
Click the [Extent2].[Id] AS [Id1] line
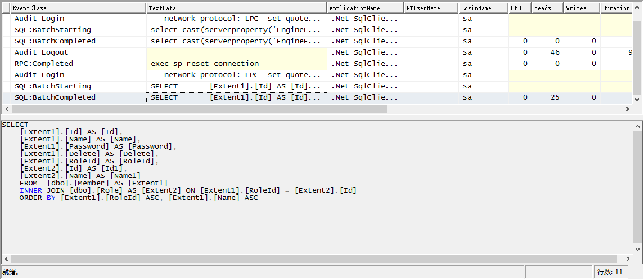point(74,168)
